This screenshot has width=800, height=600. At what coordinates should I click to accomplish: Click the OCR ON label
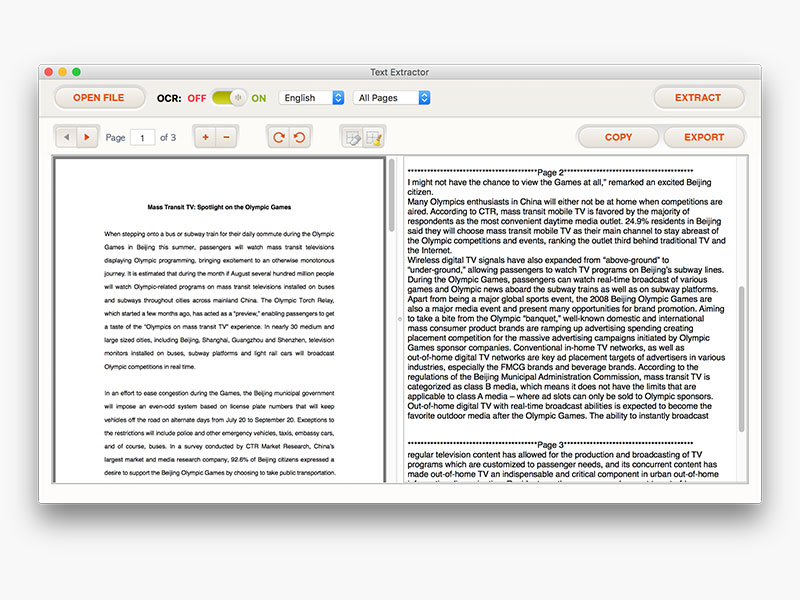pyautogui.click(x=259, y=98)
